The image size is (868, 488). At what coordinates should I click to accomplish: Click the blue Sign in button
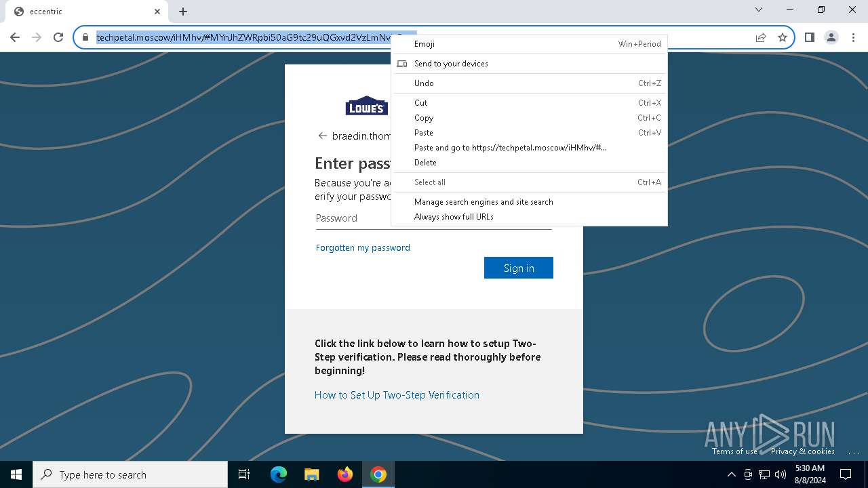pyautogui.click(x=519, y=268)
